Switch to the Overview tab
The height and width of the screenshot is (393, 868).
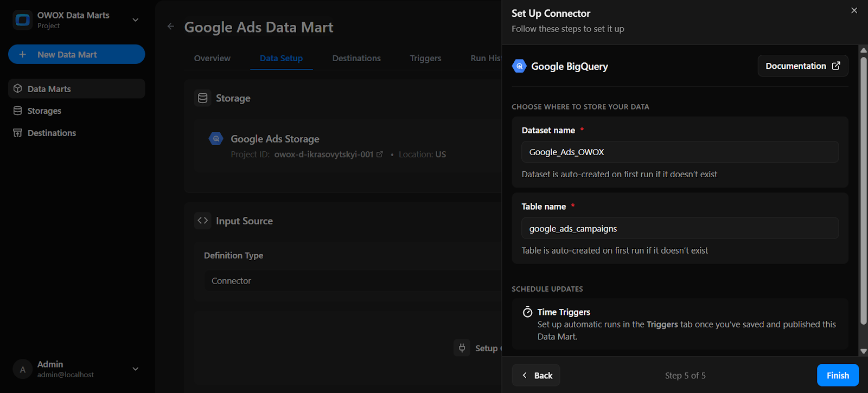point(212,58)
